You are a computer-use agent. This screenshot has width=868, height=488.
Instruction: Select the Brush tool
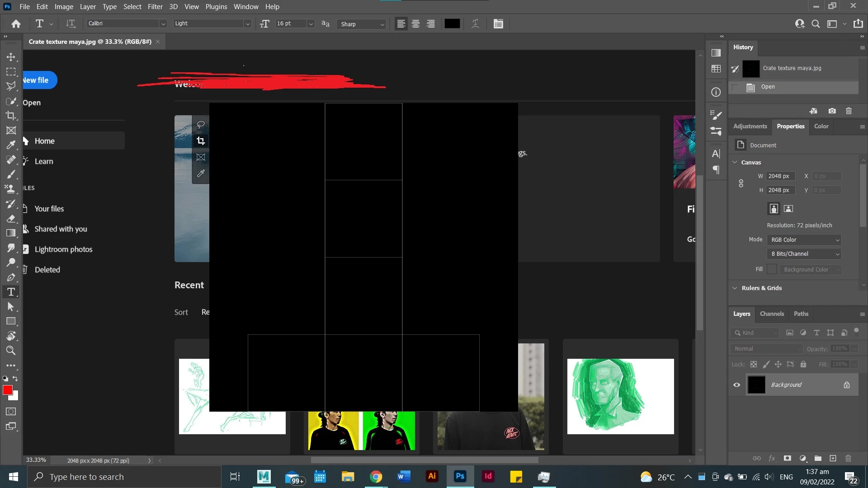11,174
